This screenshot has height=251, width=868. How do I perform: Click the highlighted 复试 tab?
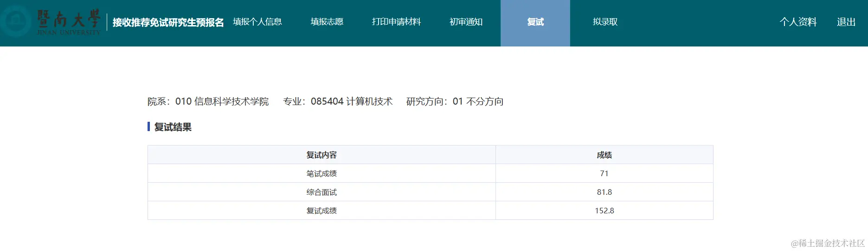point(535,22)
